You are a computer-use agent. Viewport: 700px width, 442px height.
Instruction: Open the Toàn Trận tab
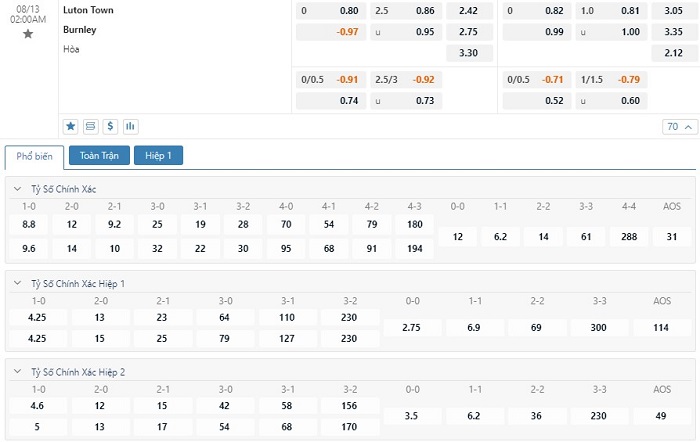99,156
